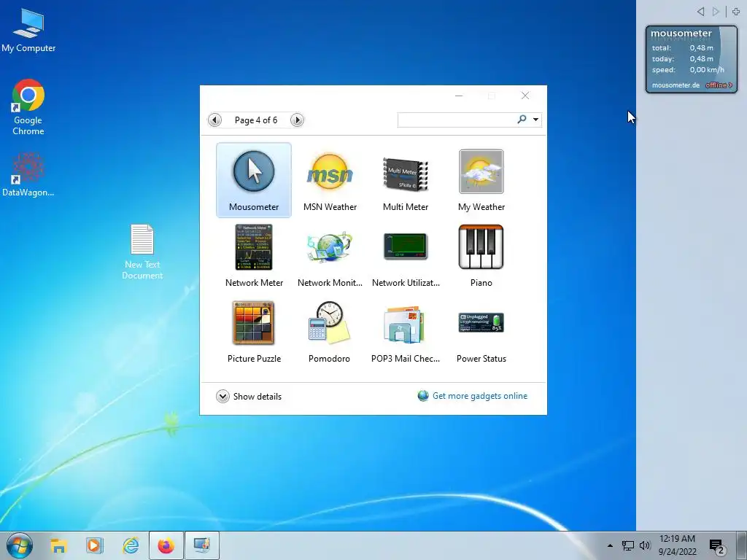This screenshot has width=747, height=560.
Task: Select New Text Document on desktop
Action: tap(142, 252)
